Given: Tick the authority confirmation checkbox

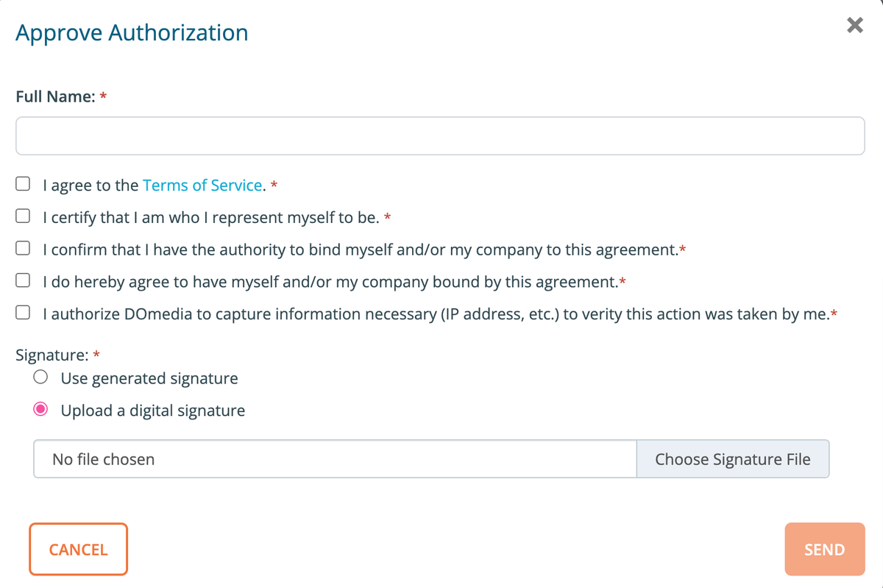Looking at the screenshot, I should pos(22,248).
